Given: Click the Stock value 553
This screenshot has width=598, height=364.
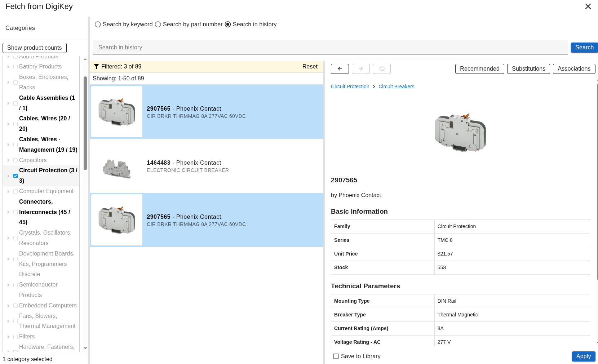Looking at the screenshot, I should pos(442,268).
